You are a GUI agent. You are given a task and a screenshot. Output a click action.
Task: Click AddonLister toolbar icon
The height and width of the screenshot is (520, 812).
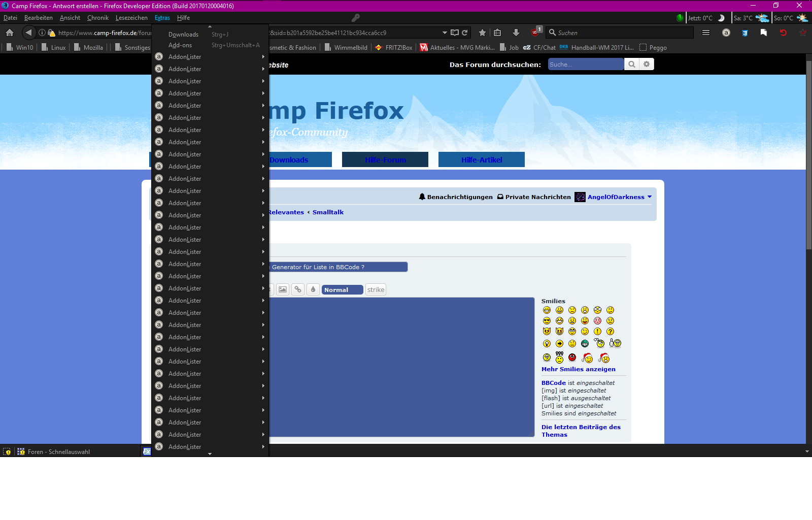click(x=726, y=32)
